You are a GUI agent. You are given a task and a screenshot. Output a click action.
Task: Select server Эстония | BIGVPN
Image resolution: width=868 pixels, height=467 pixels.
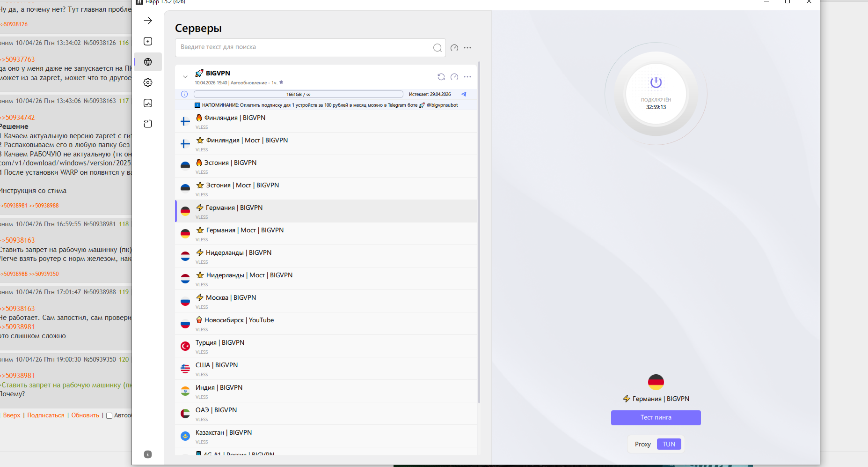pos(326,166)
